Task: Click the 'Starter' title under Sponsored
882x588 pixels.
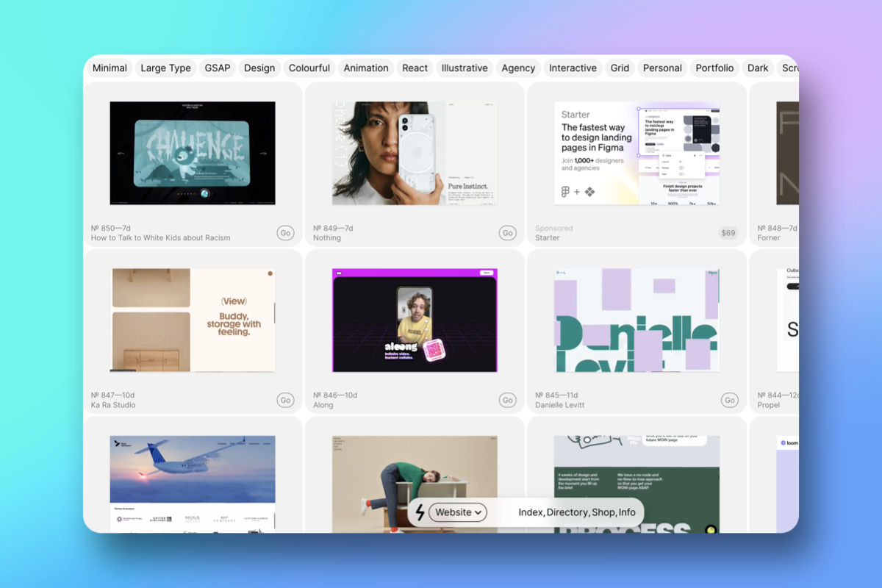Action: pyautogui.click(x=548, y=238)
